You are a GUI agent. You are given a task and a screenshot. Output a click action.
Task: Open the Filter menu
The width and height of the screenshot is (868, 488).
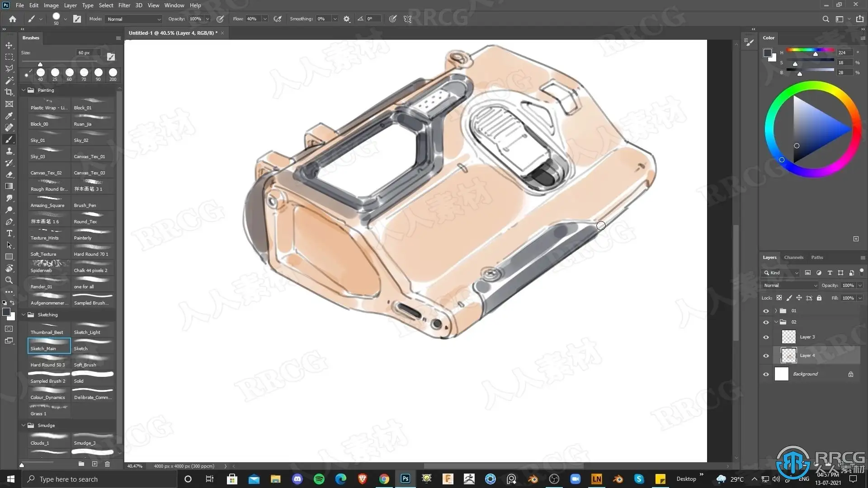coord(124,5)
